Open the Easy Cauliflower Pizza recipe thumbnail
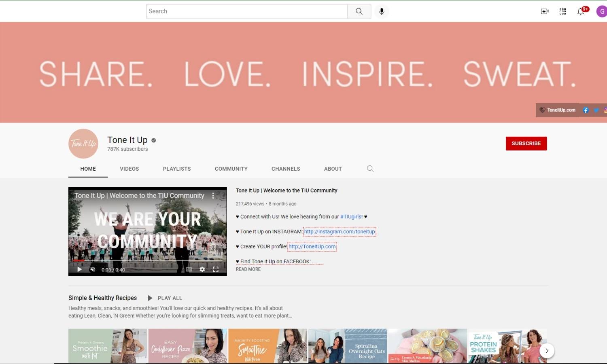This screenshot has height=364, width=607. (187, 346)
